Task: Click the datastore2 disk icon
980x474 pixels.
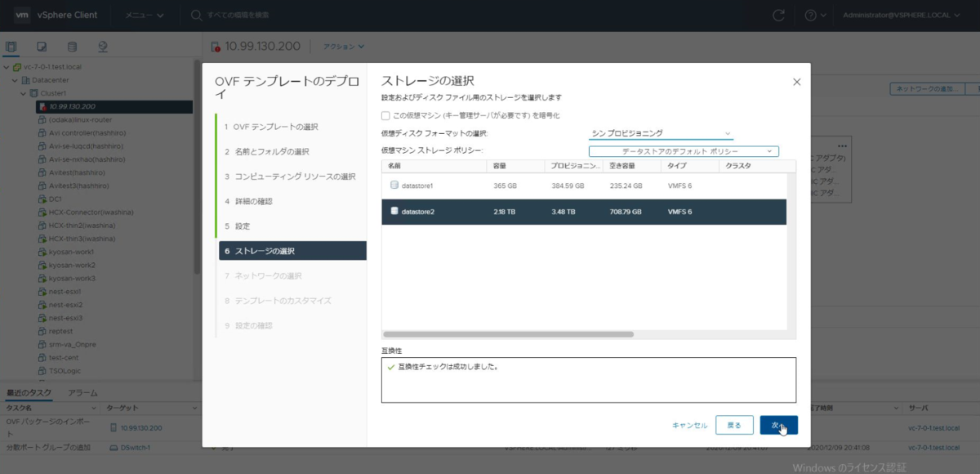Action: [x=394, y=212]
